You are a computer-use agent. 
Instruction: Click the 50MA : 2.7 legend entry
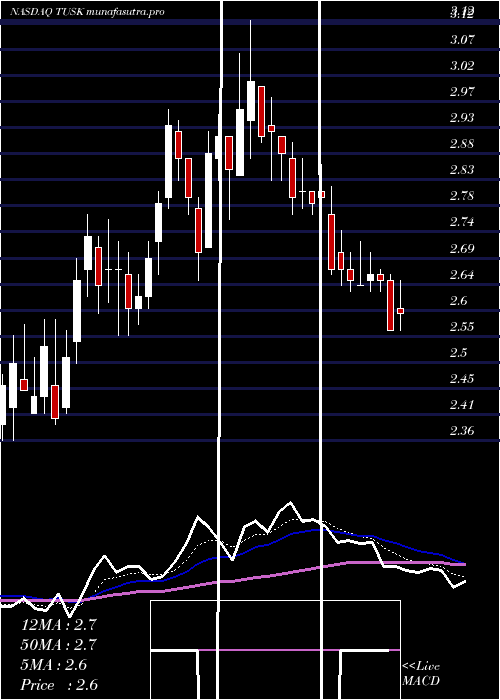coord(58,645)
